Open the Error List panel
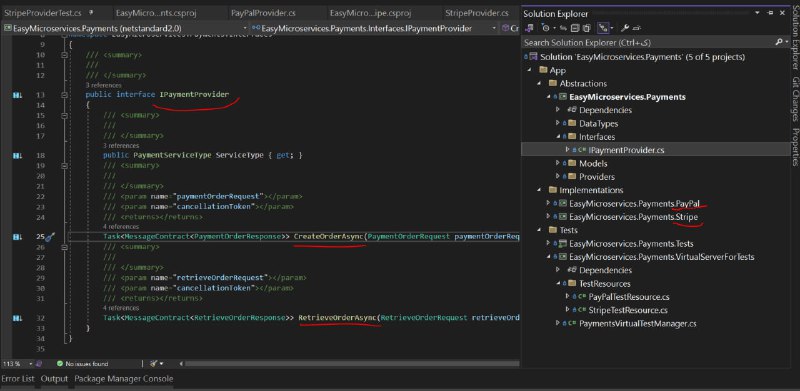Image resolution: width=800 pixels, height=391 pixels. coord(18,379)
